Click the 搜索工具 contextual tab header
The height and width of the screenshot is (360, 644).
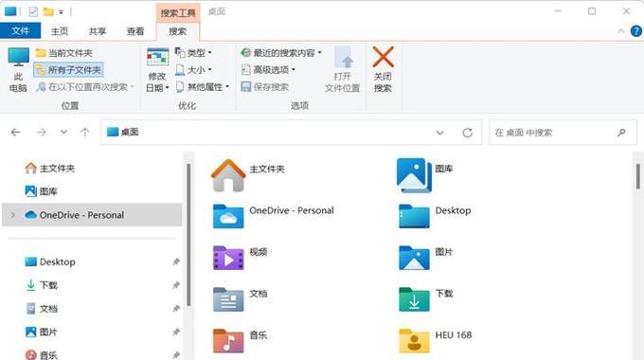tap(178, 13)
